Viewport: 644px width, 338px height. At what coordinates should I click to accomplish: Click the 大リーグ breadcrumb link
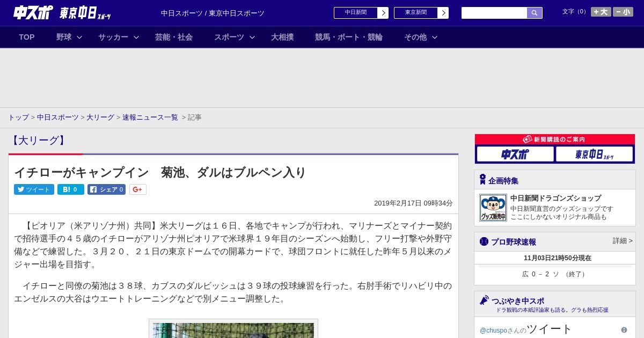pyautogui.click(x=100, y=117)
